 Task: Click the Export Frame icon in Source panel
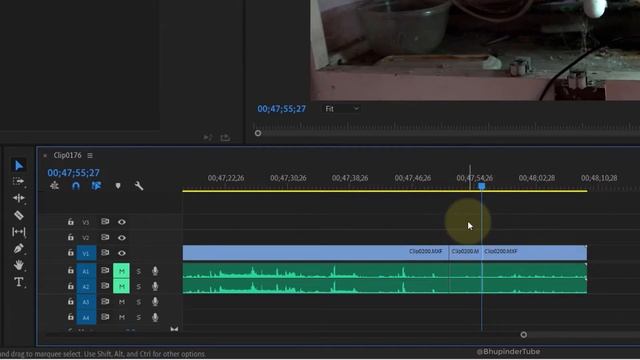tap(225, 138)
